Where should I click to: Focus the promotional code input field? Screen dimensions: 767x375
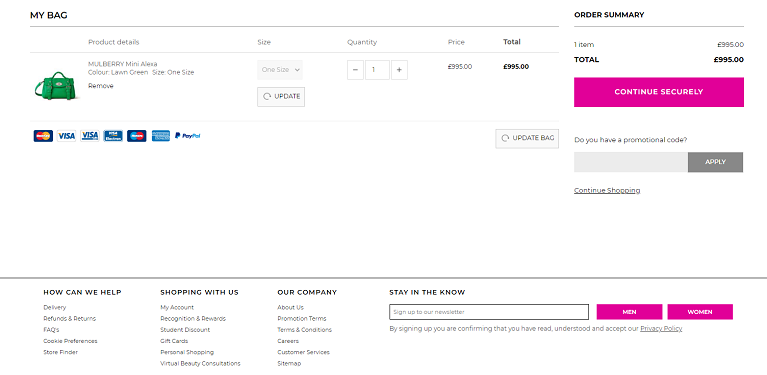tap(631, 162)
